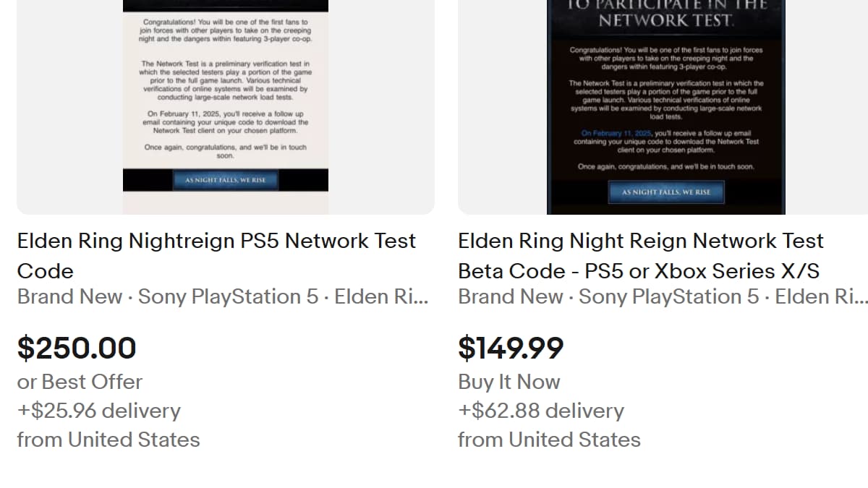The width and height of the screenshot is (868, 488).
Task: Click the 'or Best Offer' label
Action: [x=80, y=382]
